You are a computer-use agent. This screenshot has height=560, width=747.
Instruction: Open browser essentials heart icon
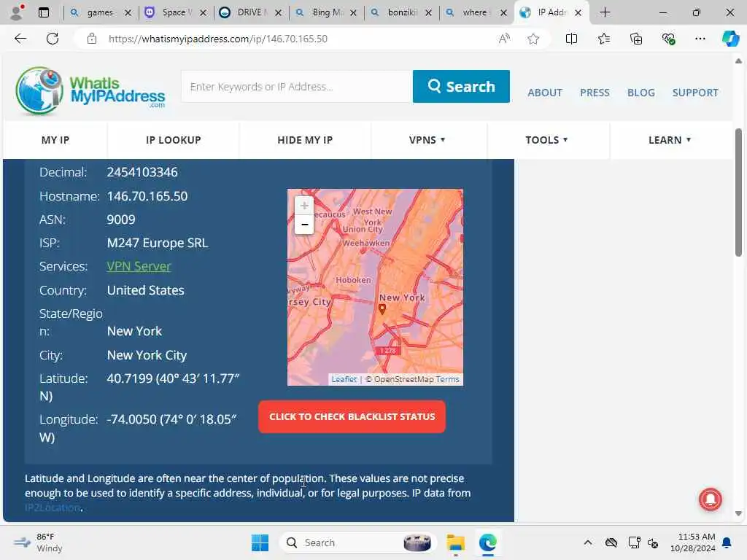pos(668,39)
